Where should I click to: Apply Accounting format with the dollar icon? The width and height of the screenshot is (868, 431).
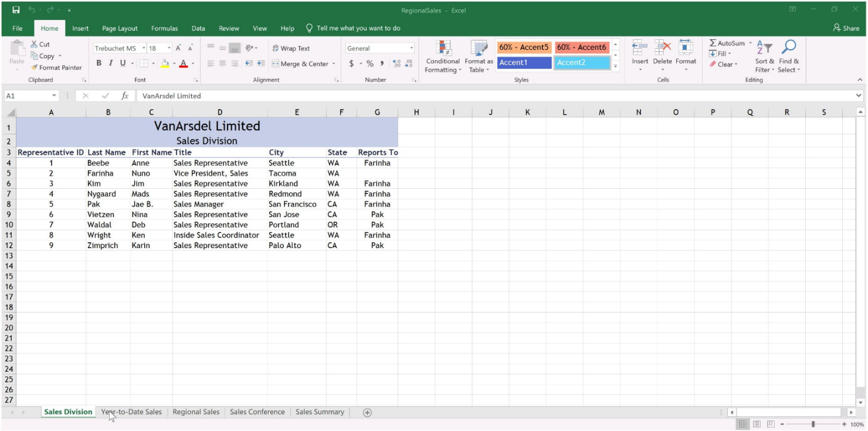click(x=351, y=63)
